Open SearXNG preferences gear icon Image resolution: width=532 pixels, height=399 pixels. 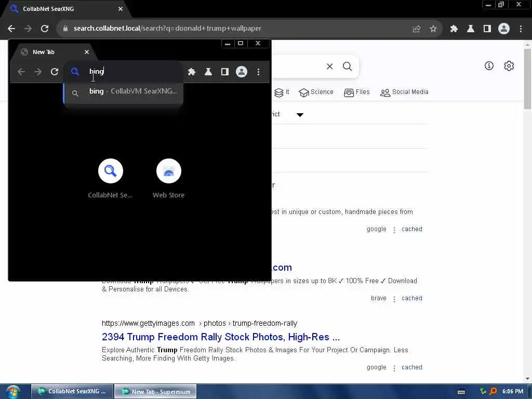tap(509, 66)
